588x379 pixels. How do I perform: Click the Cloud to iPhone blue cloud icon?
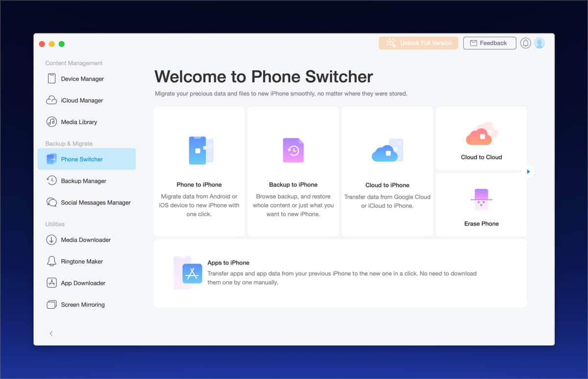tap(387, 150)
